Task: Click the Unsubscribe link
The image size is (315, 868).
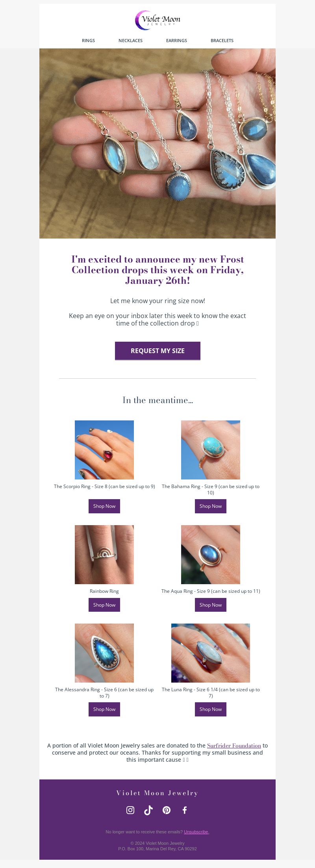Action: pos(196,832)
